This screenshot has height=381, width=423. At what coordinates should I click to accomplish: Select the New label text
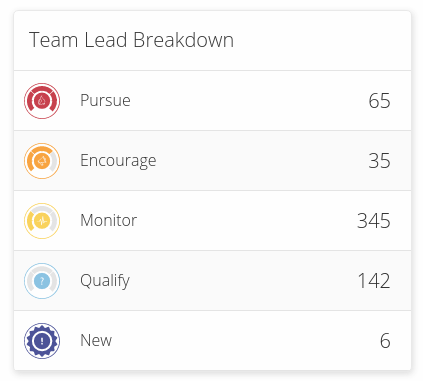click(x=96, y=340)
